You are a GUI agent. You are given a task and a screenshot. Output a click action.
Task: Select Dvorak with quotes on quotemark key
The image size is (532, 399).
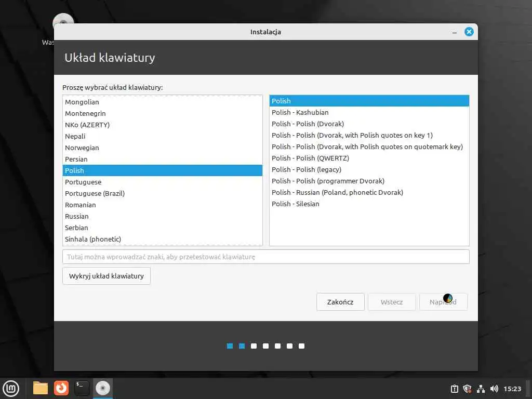(x=369, y=147)
